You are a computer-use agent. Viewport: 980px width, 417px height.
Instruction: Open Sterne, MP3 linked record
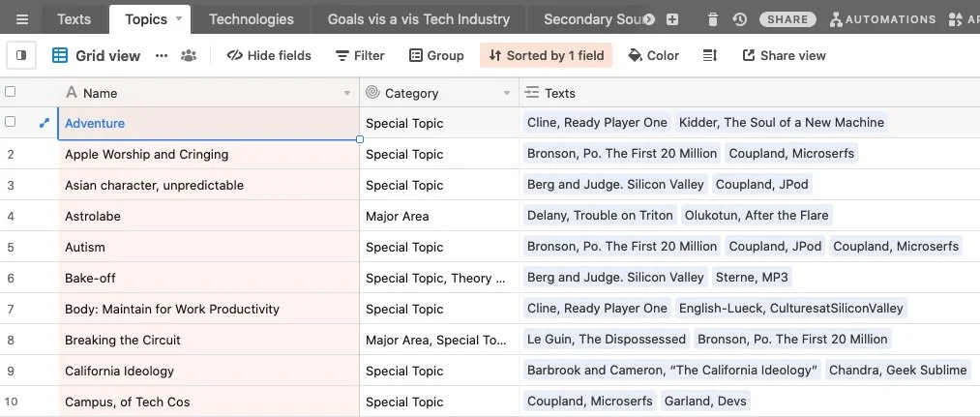(x=752, y=277)
